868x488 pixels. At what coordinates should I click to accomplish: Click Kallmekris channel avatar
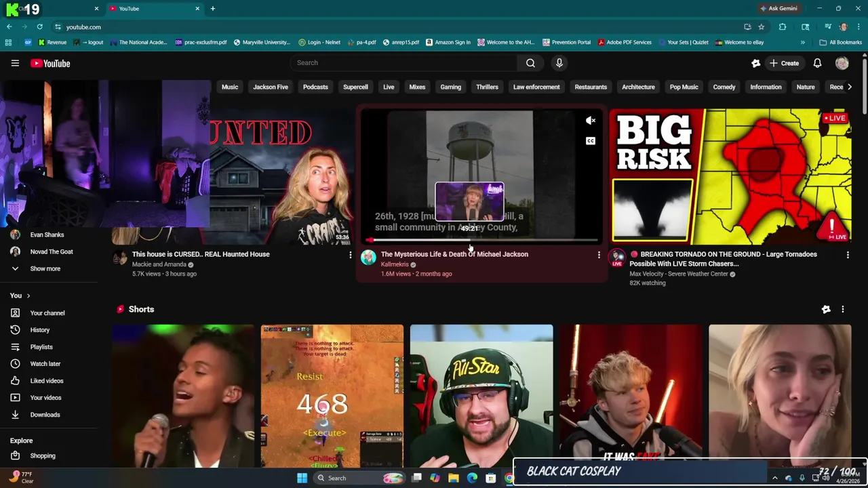368,258
